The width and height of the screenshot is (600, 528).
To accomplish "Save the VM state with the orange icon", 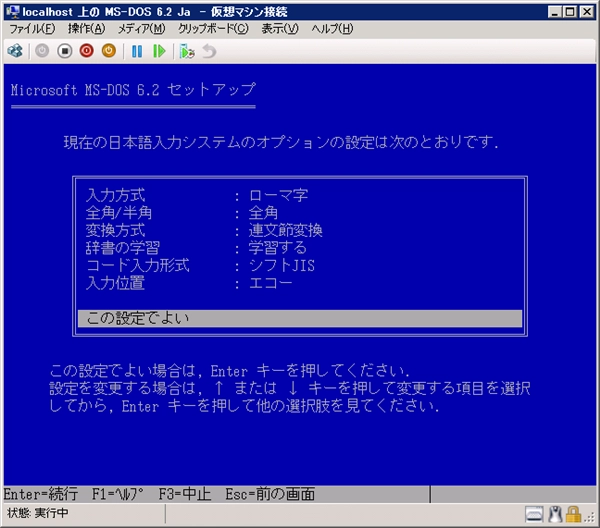I will 109,51.
